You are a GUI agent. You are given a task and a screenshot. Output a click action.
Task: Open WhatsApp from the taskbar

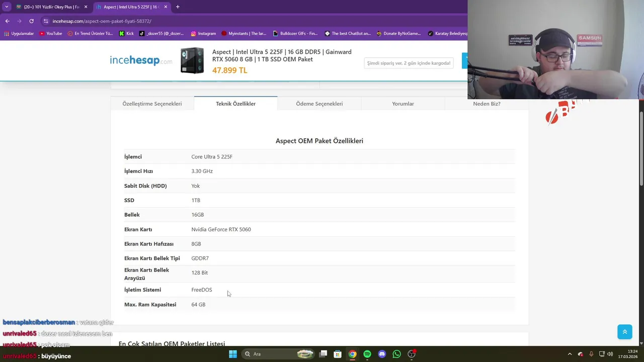[396, 354]
